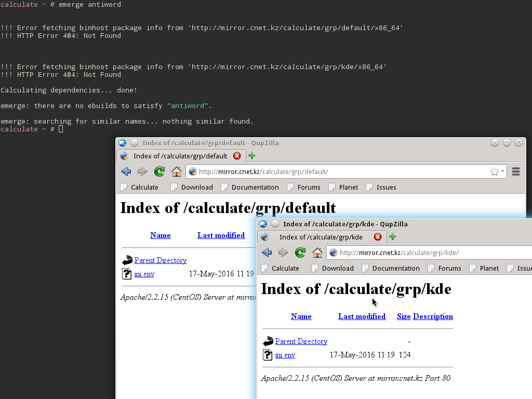The image size is (532, 399).
Task: Add a new tab in the default QupZilla window
Action: point(252,156)
